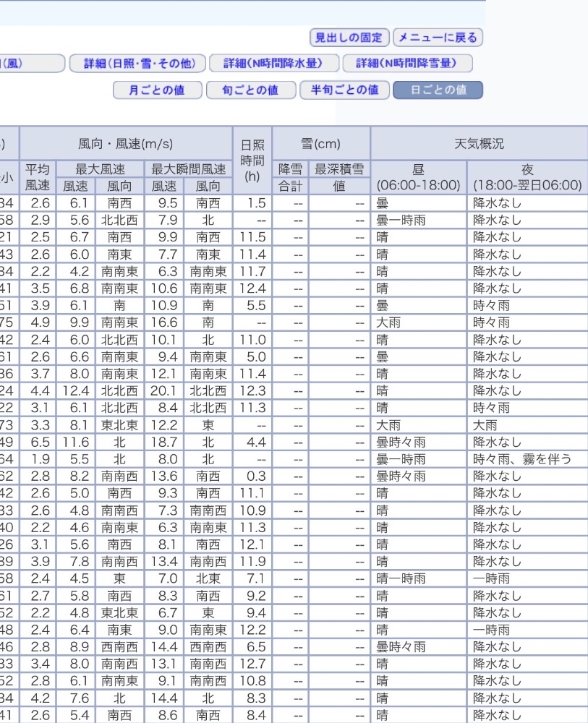Image resolution: width=588 pixels, height=723 pixels.
Task: Select the active 日ごとの値 button
Action: (x=438, y=90)
